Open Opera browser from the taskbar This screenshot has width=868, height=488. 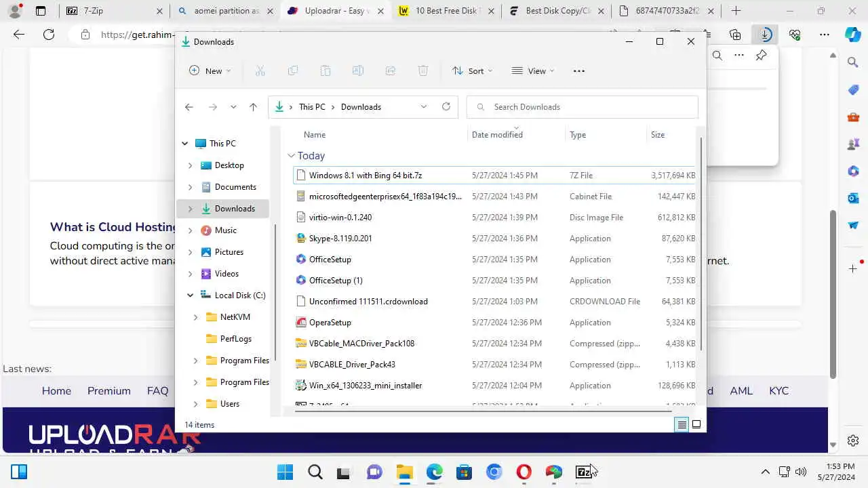click(x=524, y=472)
